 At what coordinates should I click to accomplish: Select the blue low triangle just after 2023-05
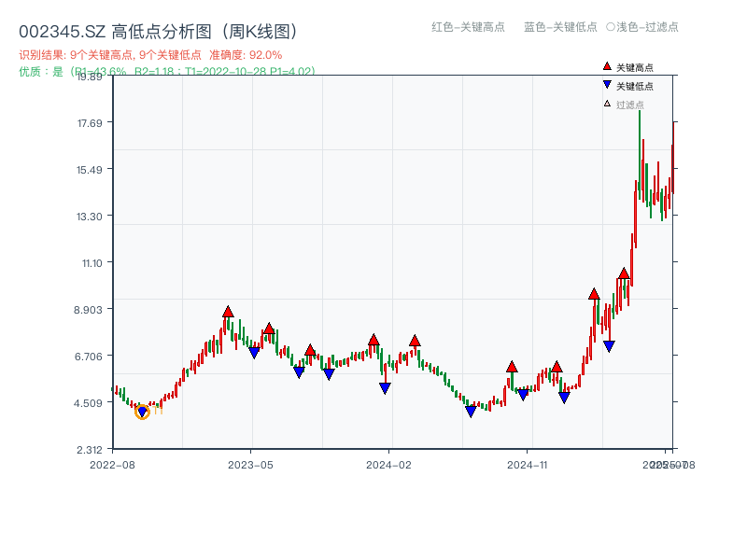254,353
